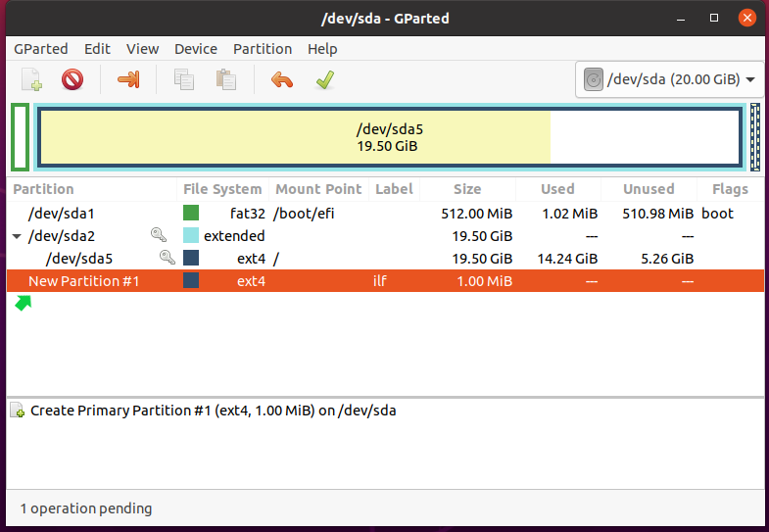The width and height of the screenshot is (769, 532).
Task: Click the /boot/efi mount point cell
Action: pos(304,214)
